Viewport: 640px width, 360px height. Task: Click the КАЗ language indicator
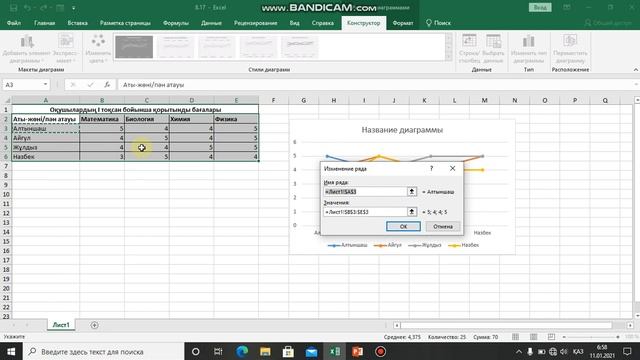578,351
